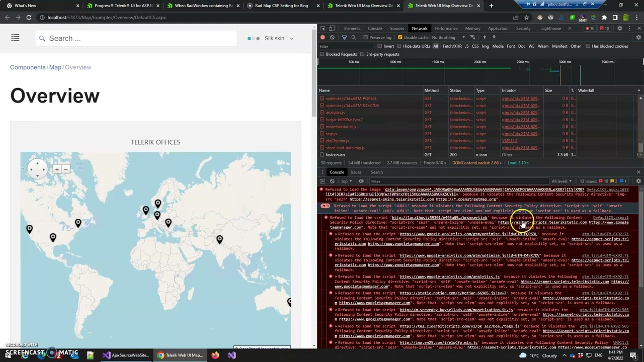Bookmark this page with star icon
Image resolution: width=644 pixels, height=362 pixels.
tap(526, 18)
